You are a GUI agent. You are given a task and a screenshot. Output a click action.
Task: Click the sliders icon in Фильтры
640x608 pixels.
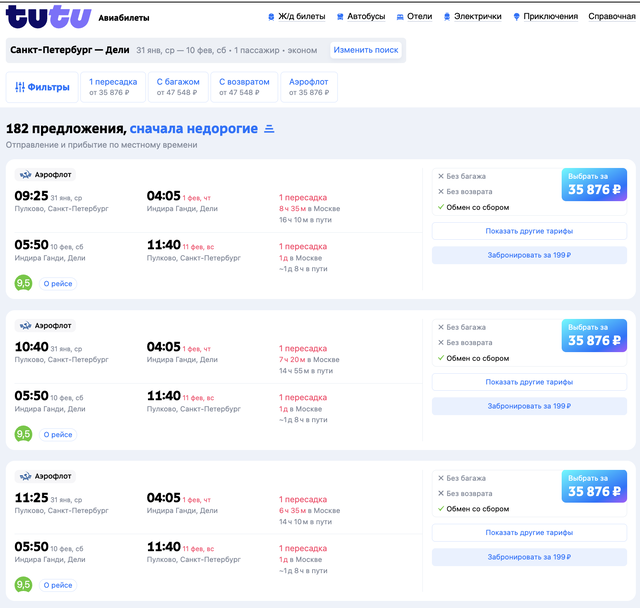[x=20, y=87]
